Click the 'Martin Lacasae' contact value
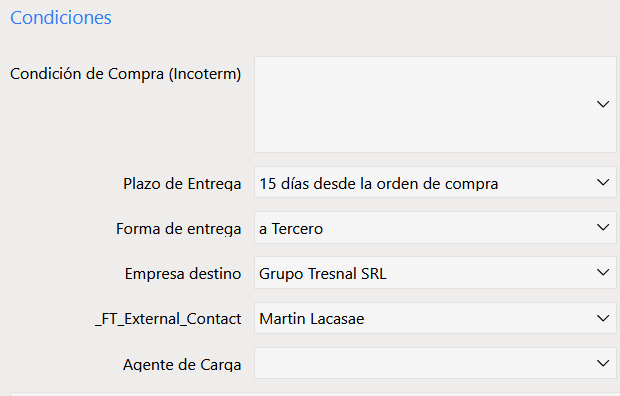This screenshot has height=396, width=620. coord(312,319)
